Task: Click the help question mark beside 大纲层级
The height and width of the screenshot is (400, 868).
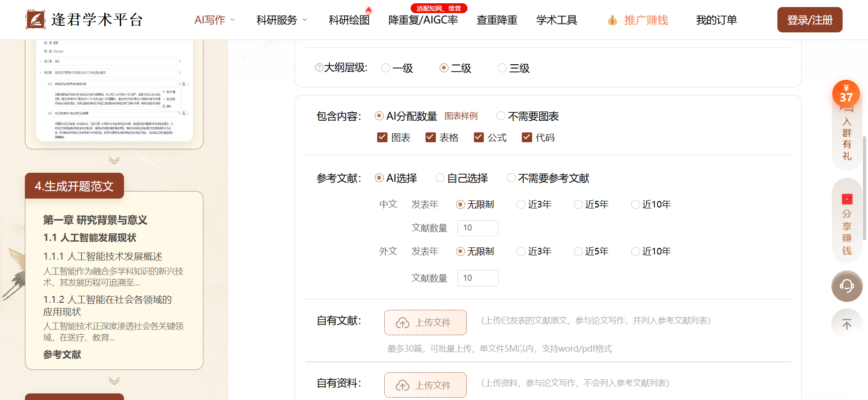Action: click(319, 68)
